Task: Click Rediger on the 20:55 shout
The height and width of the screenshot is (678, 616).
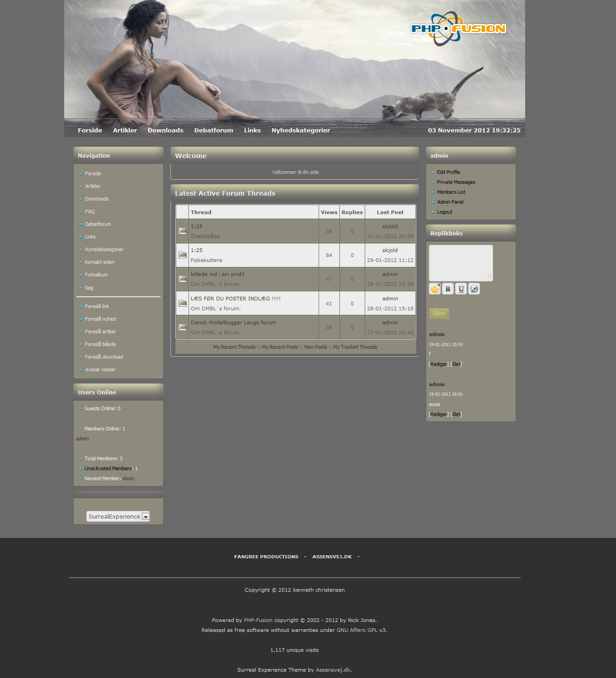Action: [x=439, y=364]
